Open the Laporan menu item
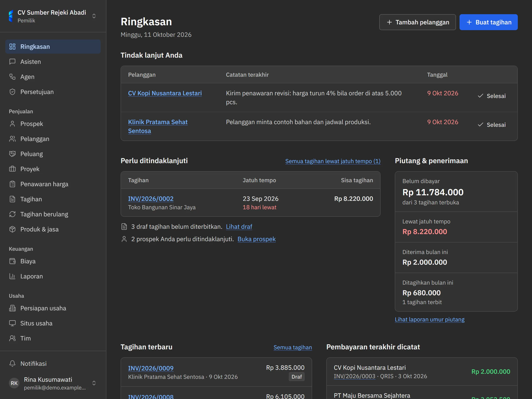The height and width of the screenshot is (399, 532). pyautogui.click(x=53, y=276)
